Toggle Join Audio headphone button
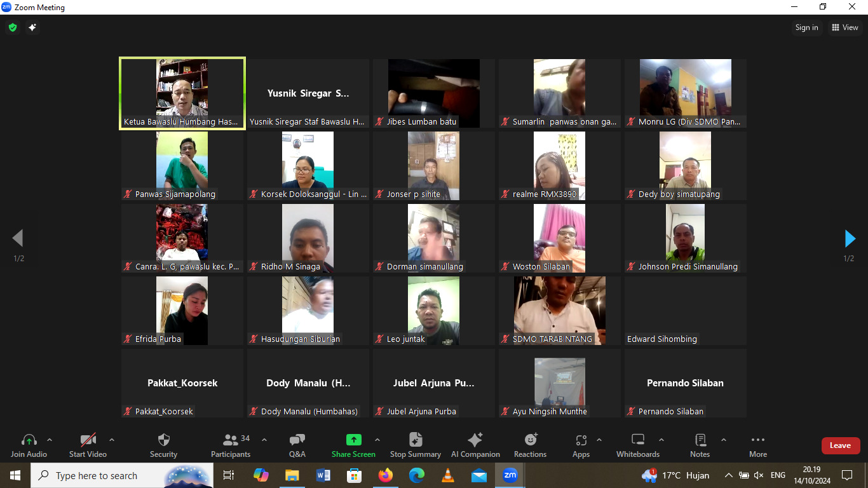Screen dimensions: 868x488 tap(29, 445)
